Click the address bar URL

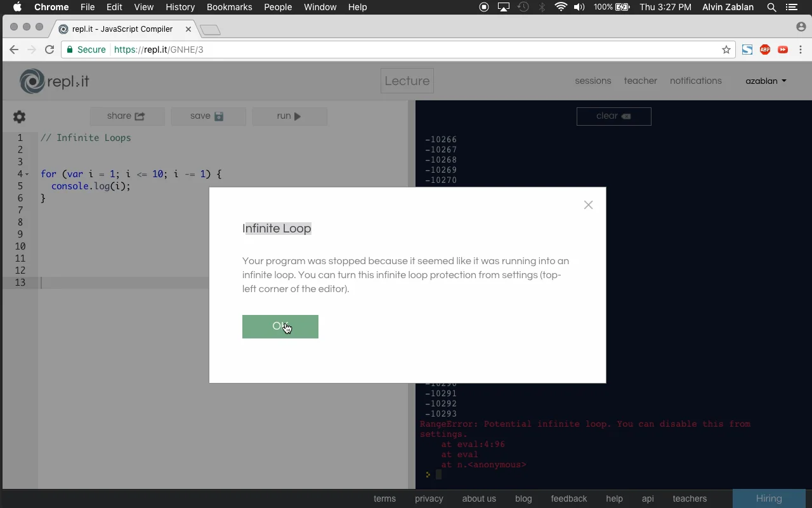pyautogui.click(x=159, y=50)
